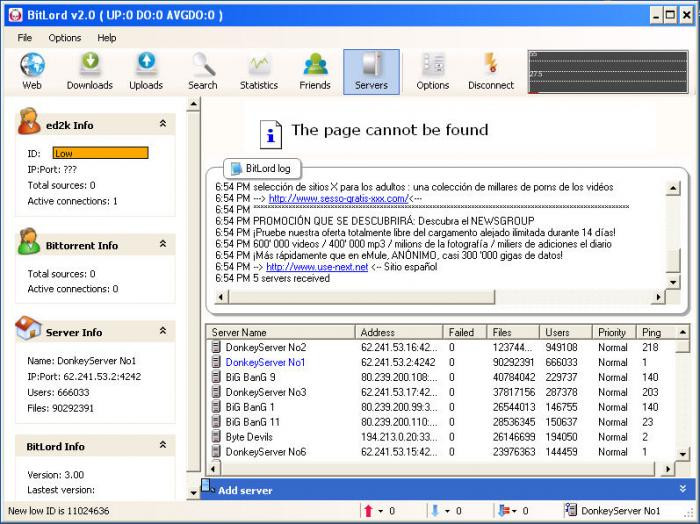Click the log scroll down arrow
The height and width of the screenshot is (524, 700).
(x=673, y=282)
